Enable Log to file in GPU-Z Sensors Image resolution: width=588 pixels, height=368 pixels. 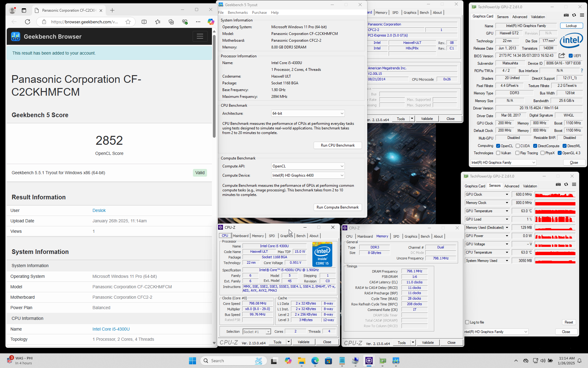467,322
